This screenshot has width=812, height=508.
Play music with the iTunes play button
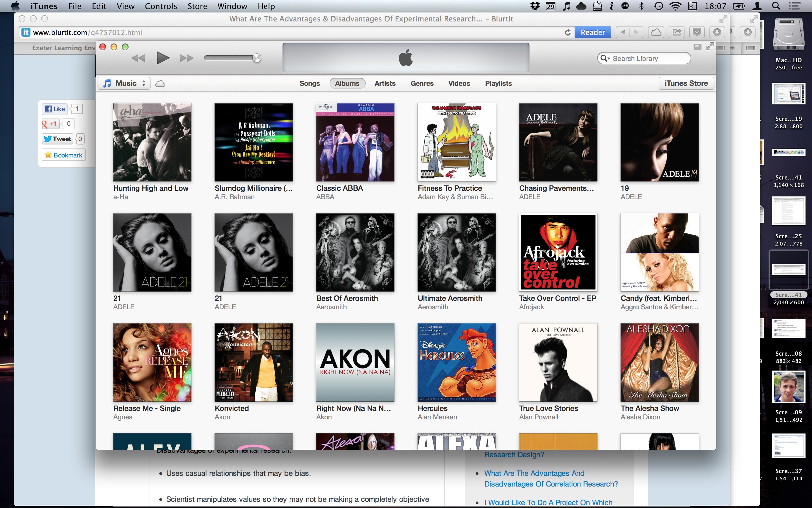point(163,58)
